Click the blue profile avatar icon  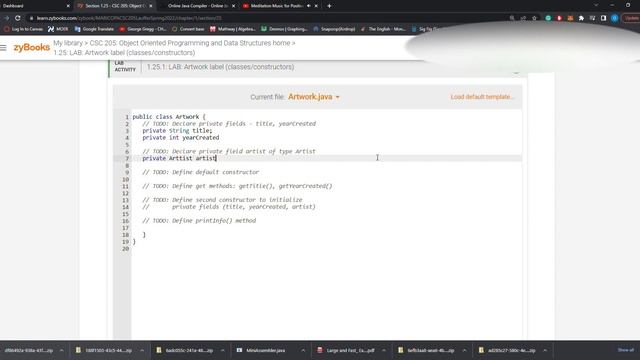[614, 18]
